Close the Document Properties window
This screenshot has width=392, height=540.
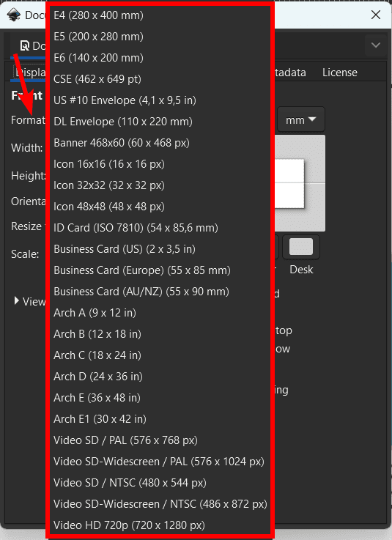(375, 15)
